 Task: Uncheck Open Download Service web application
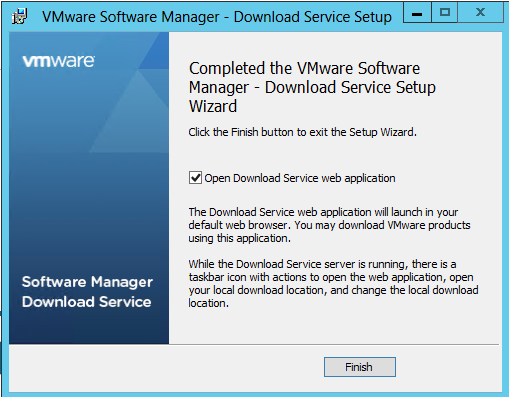195,178
